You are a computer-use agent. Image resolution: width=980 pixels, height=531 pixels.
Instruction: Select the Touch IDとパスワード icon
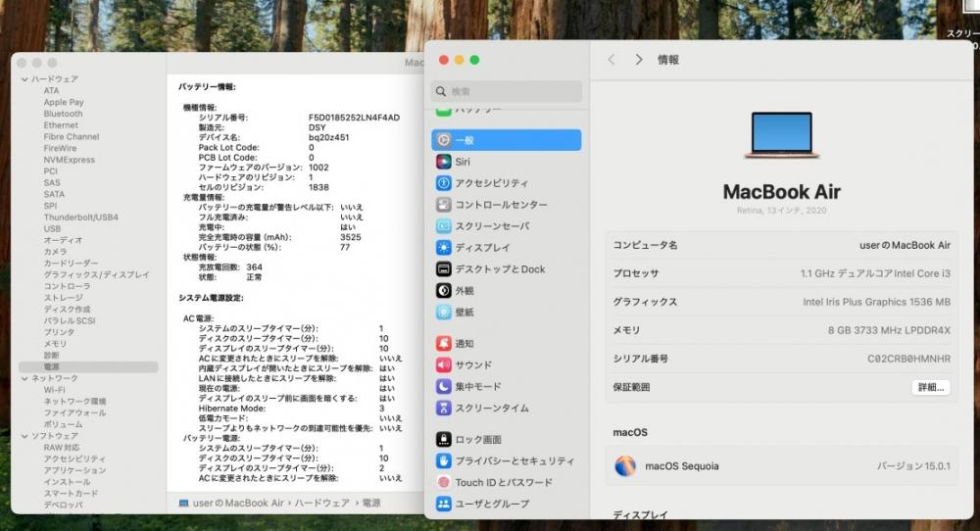[x=444, y=482]
